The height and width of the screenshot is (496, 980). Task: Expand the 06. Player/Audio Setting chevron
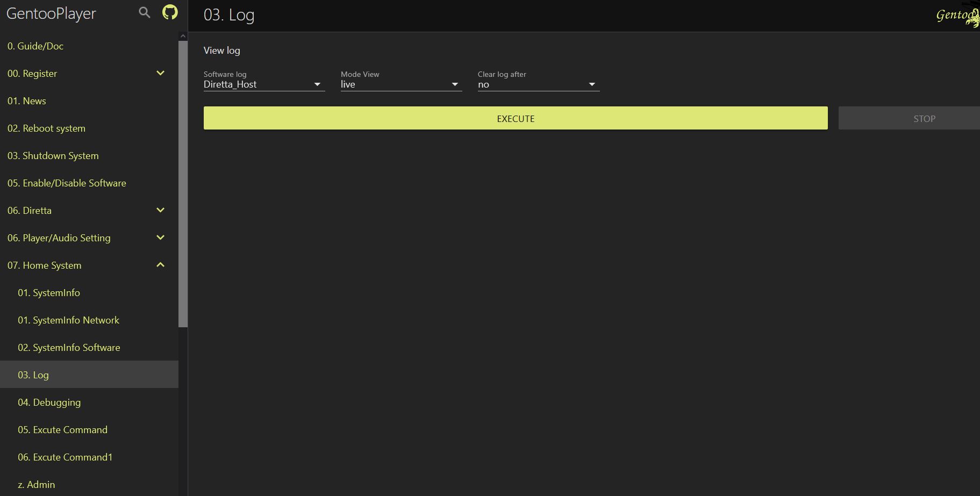pos(160,238)
